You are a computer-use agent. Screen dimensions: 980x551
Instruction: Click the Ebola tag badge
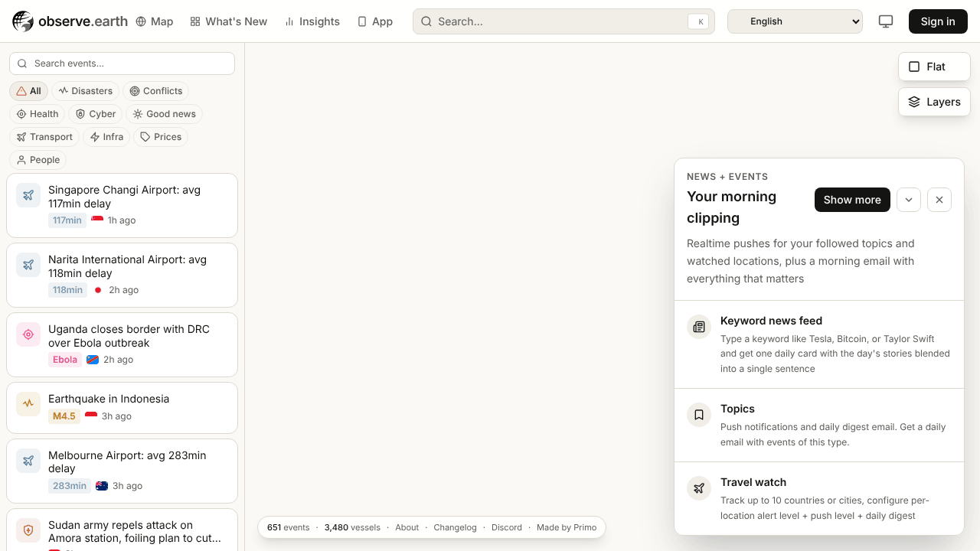coord(65,360)
